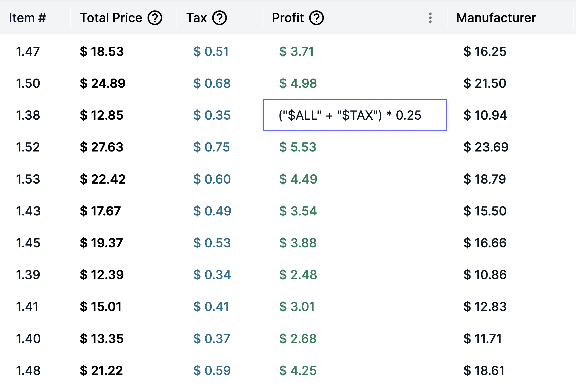
Task: Select item number 1.48 cell
Action: click(x=28, y=370)
